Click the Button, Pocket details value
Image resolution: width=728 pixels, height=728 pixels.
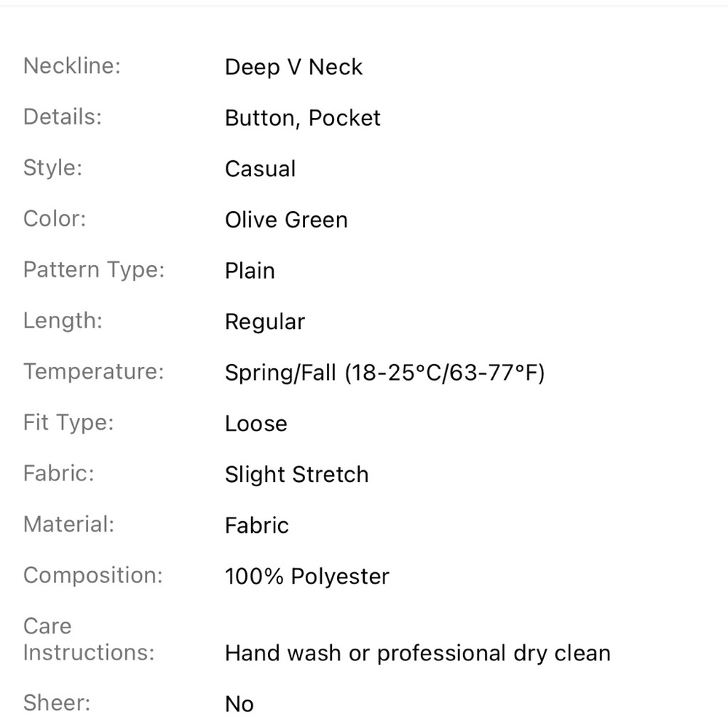(302, 118)
